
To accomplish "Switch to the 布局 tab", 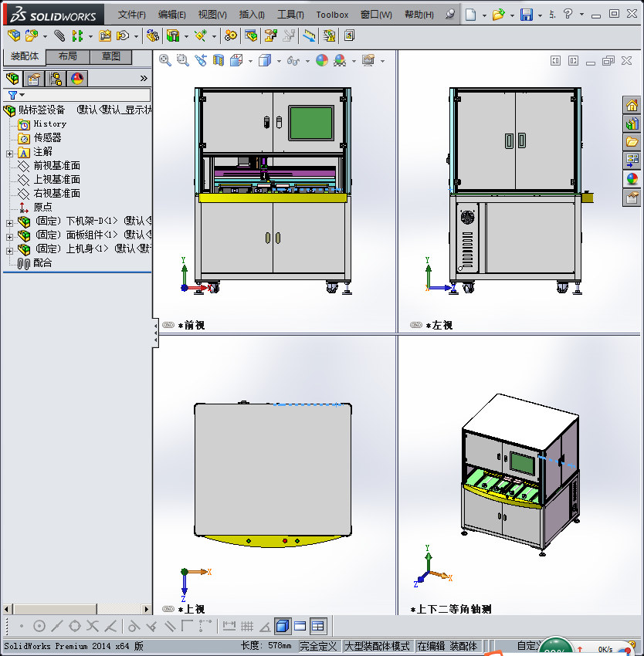I will tap(67, 56).
